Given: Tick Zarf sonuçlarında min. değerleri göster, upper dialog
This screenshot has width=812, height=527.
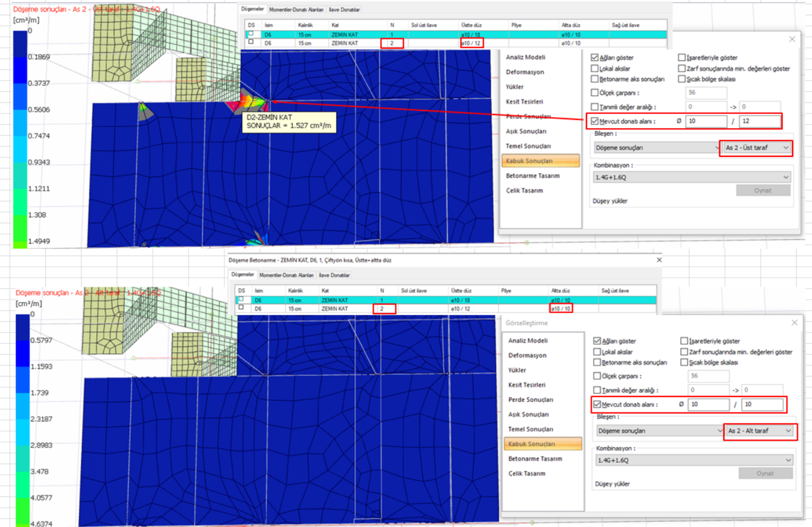Looking at the screenshot, I should pos(682,68).
